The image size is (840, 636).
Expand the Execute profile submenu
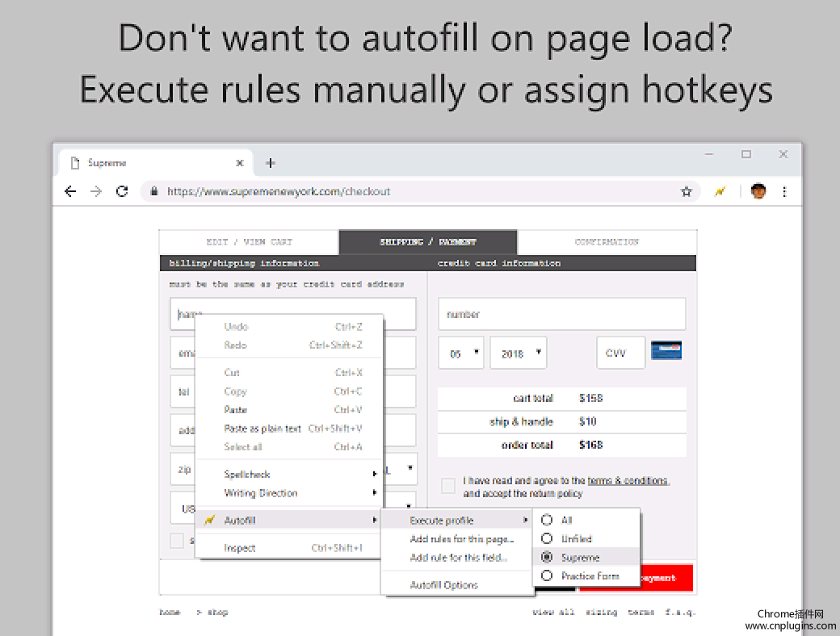457,521
